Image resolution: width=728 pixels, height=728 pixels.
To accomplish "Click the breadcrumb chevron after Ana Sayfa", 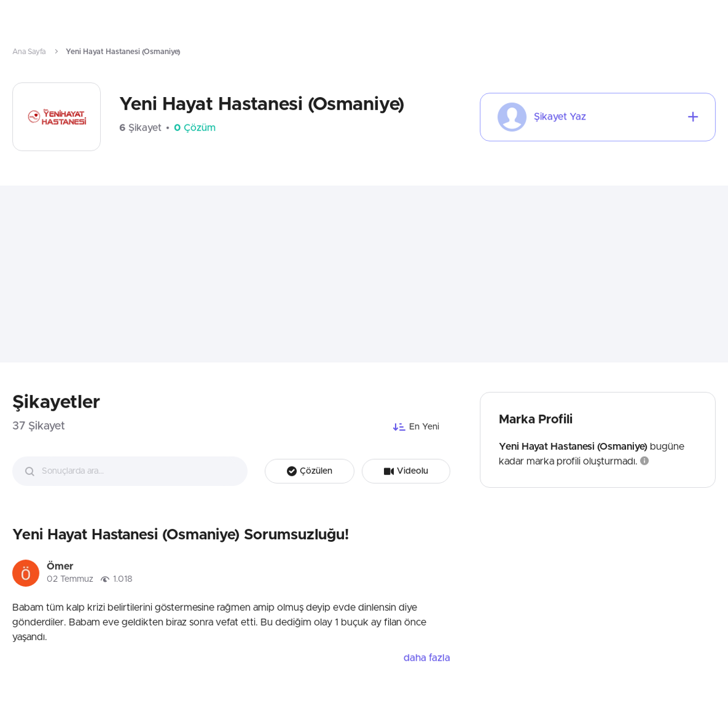I will [56, 52].
